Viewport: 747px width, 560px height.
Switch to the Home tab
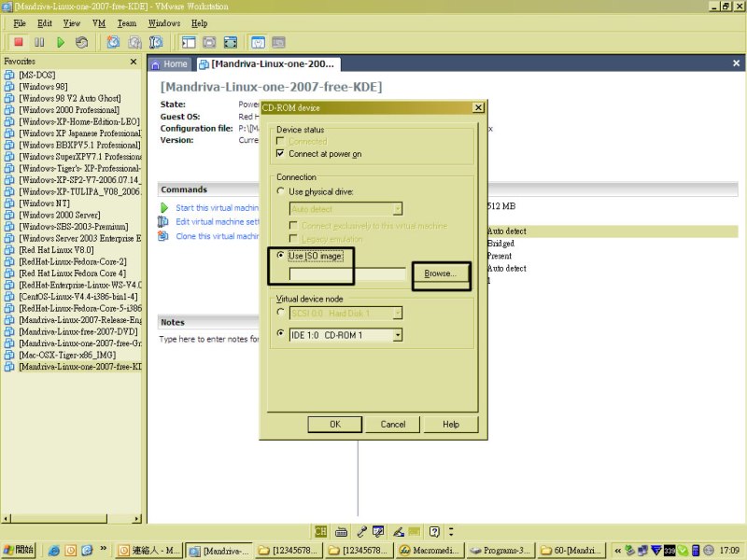click(x=170, y=64)
